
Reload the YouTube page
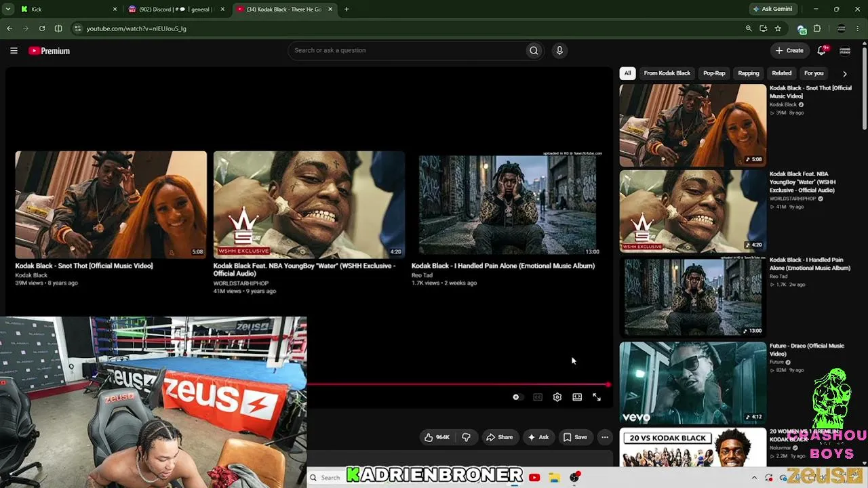click(x=42, y=28)
